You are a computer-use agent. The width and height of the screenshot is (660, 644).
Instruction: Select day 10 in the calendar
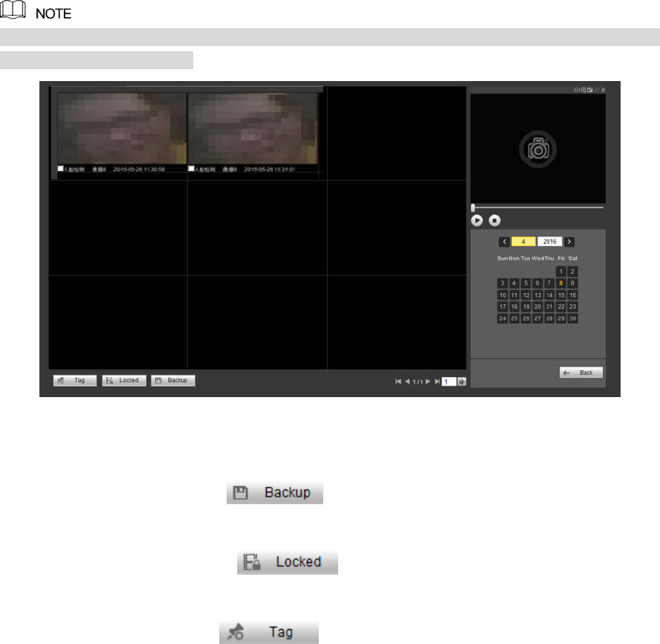click(502, 294)
